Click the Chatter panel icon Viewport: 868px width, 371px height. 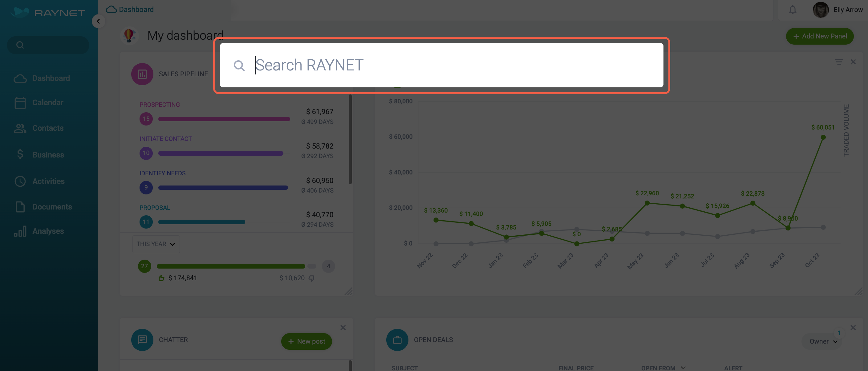[x=142, y=340]
